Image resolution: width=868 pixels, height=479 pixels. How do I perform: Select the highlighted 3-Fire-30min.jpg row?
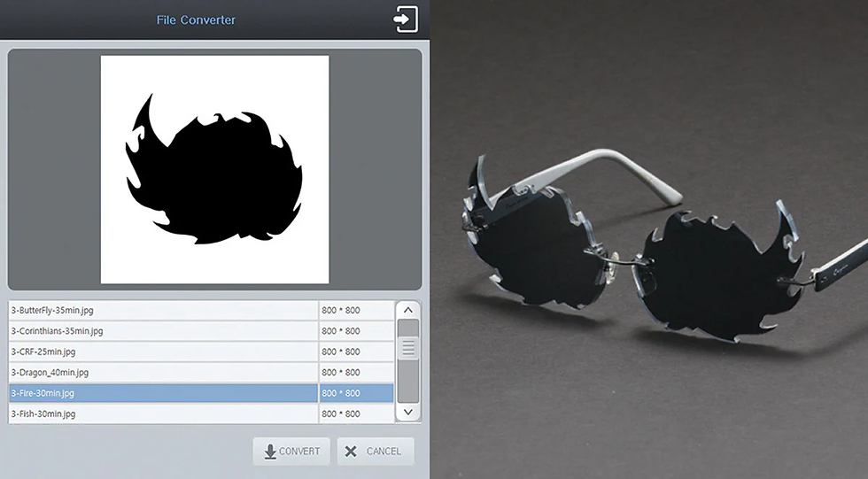click(202, 393)
